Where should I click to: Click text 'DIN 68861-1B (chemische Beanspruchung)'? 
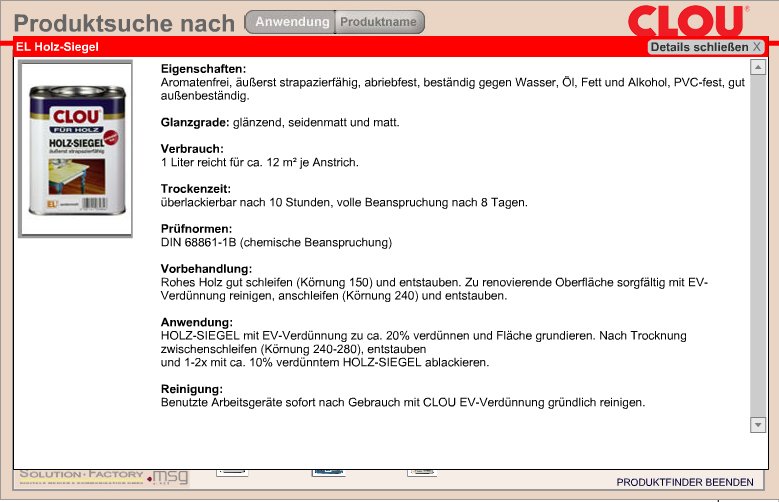point(276,243)
